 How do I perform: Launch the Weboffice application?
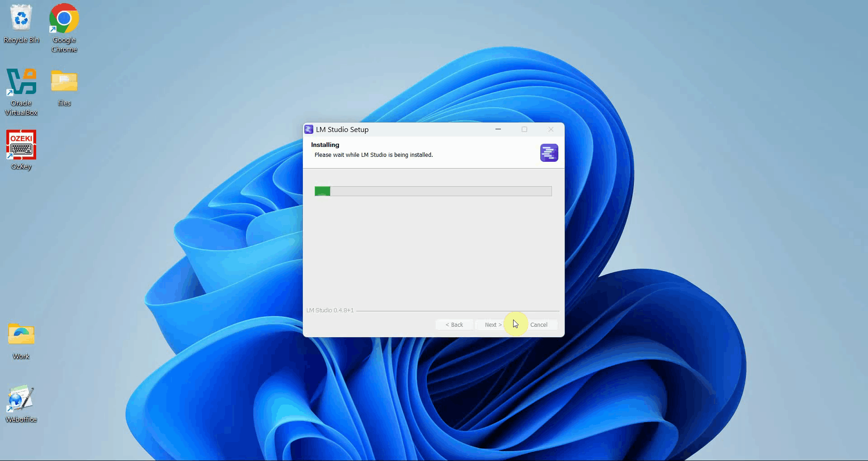point(20,399)
